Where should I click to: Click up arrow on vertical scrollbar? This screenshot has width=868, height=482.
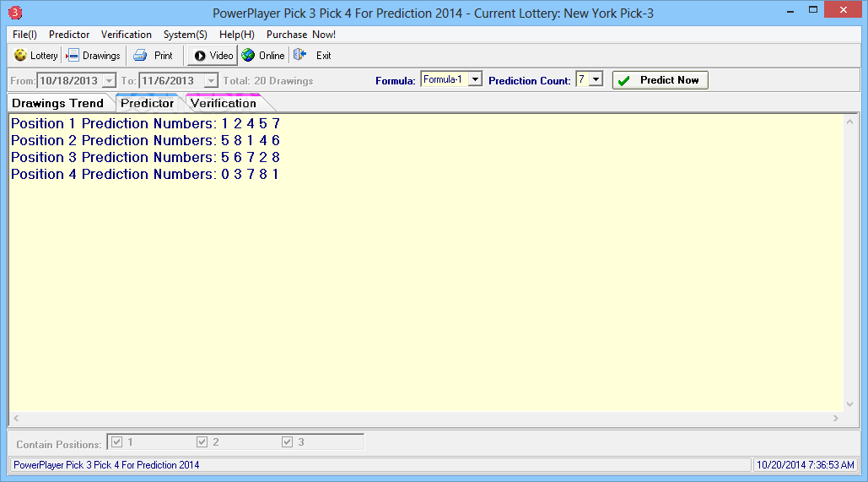[849, 122]
